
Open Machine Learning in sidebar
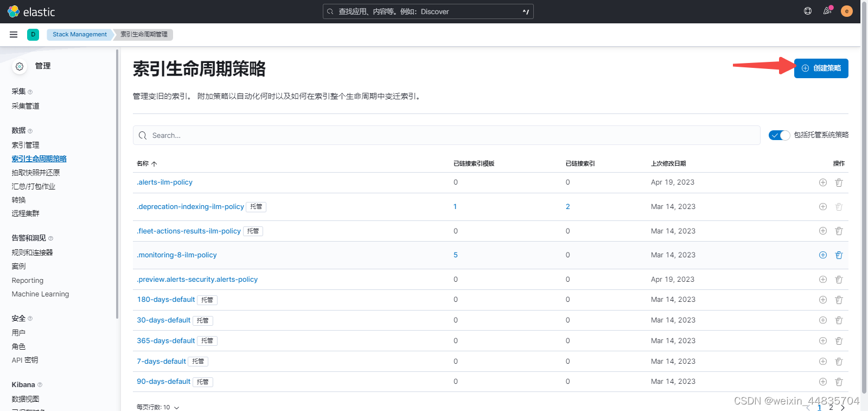(x=40, y=294)
